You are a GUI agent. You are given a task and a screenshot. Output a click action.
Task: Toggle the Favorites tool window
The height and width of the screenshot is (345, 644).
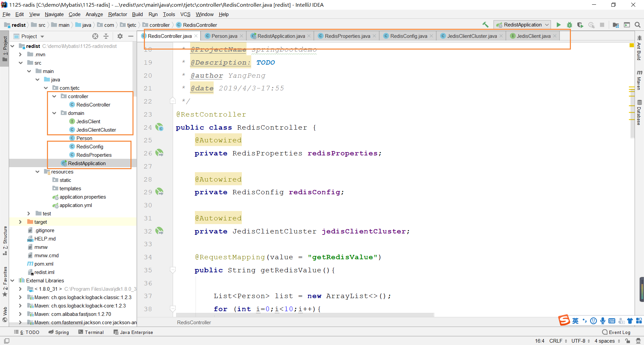[5, 282]
